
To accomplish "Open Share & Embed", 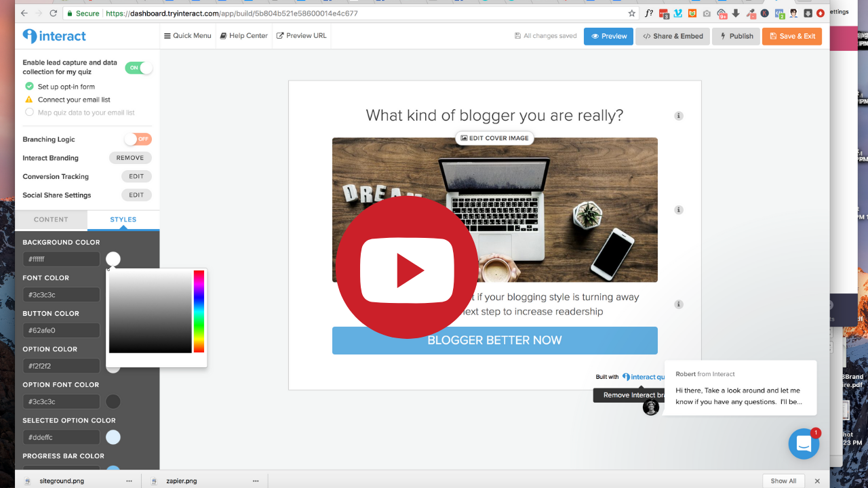I will [673, 36].
